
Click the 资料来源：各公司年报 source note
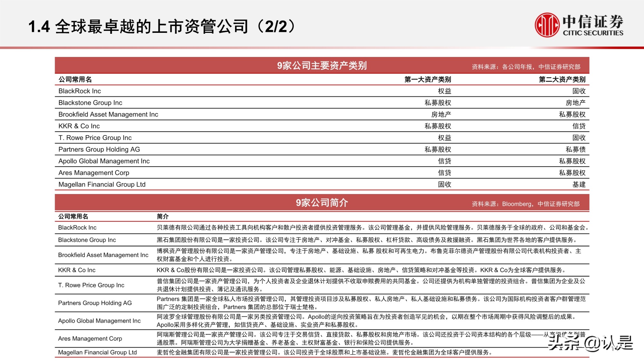(526, 66)
